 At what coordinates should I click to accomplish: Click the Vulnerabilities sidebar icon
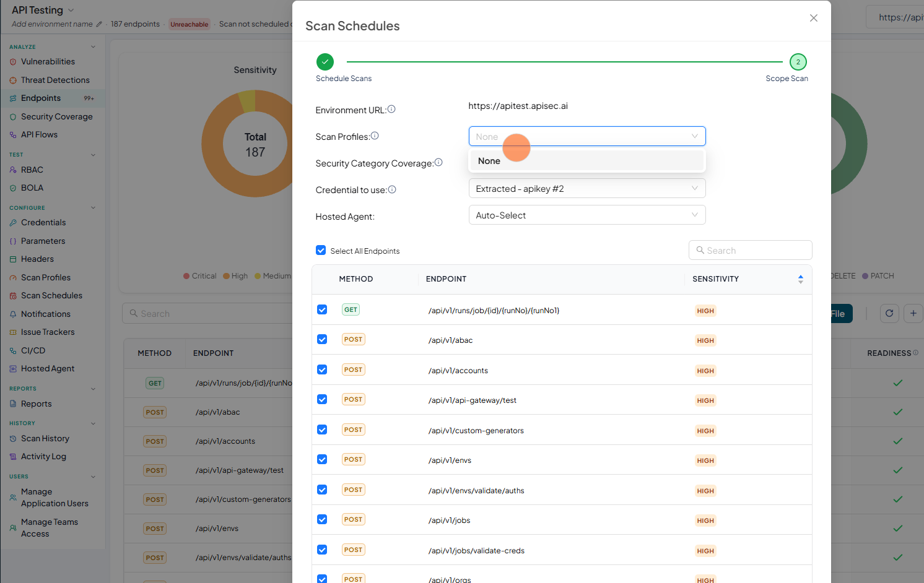(x=13, y=62)
